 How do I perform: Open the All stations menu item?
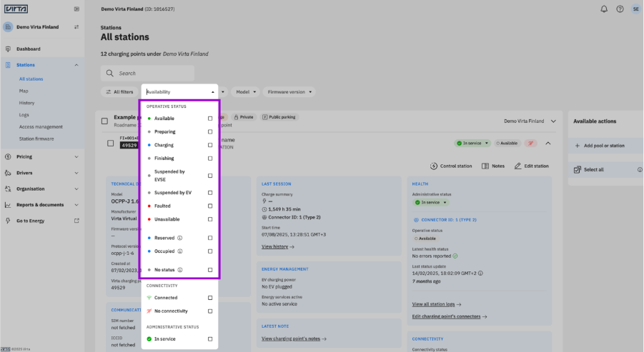31,79
